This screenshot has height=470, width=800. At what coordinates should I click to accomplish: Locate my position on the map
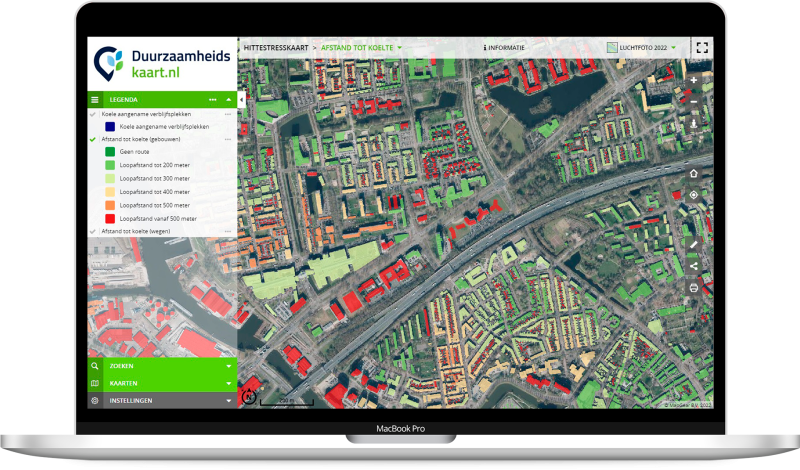coord(693,195)
